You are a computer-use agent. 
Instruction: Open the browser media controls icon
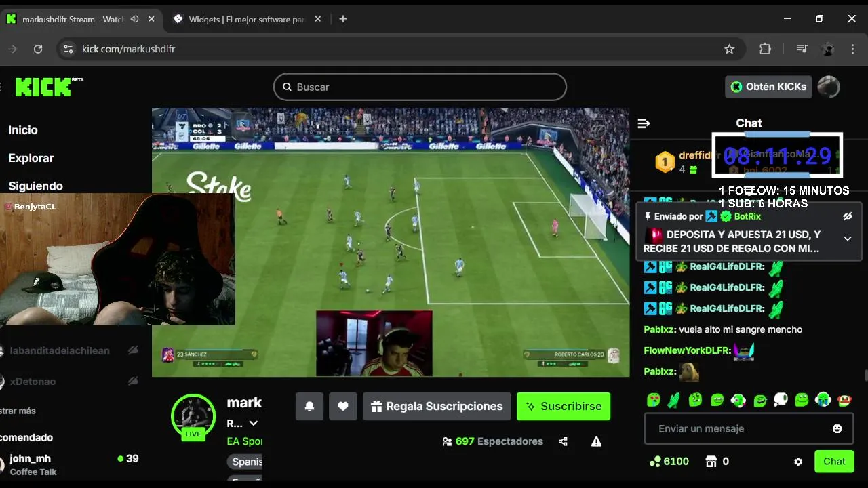(802, 49)
